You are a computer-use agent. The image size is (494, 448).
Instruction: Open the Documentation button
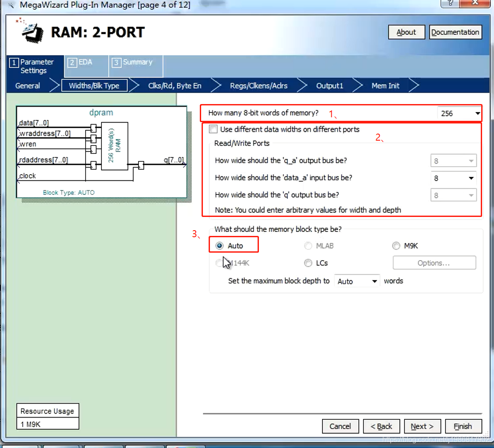[455, 32]
